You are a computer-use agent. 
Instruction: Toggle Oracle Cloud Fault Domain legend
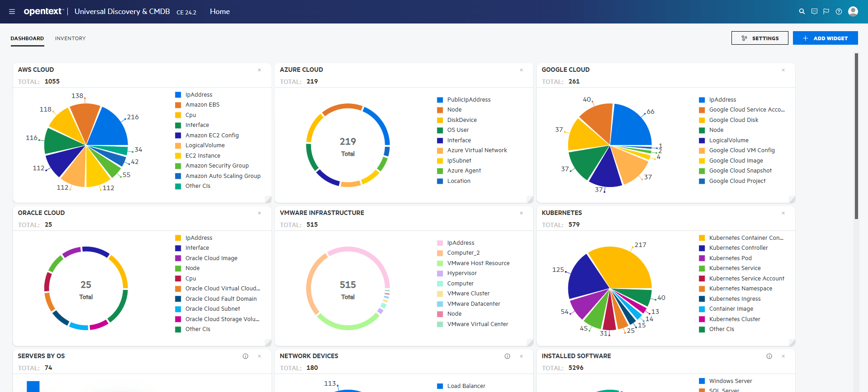(x=216, y=299)
